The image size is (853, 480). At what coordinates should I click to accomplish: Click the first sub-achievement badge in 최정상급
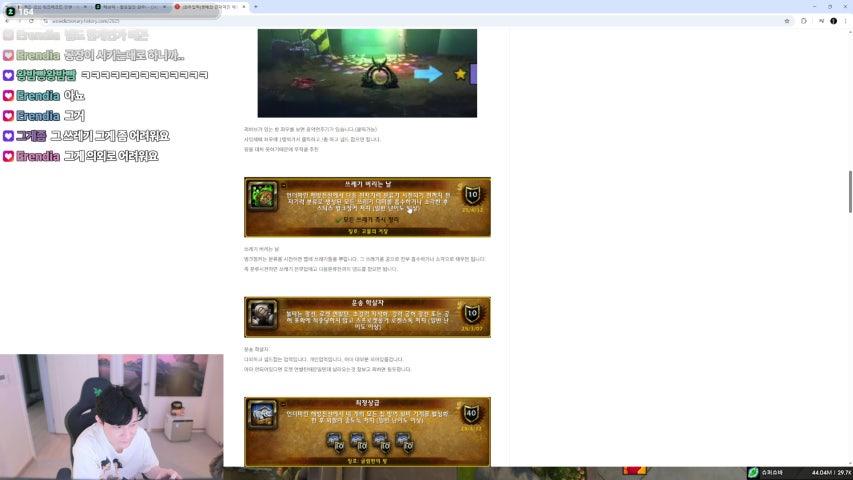(335, 442)
